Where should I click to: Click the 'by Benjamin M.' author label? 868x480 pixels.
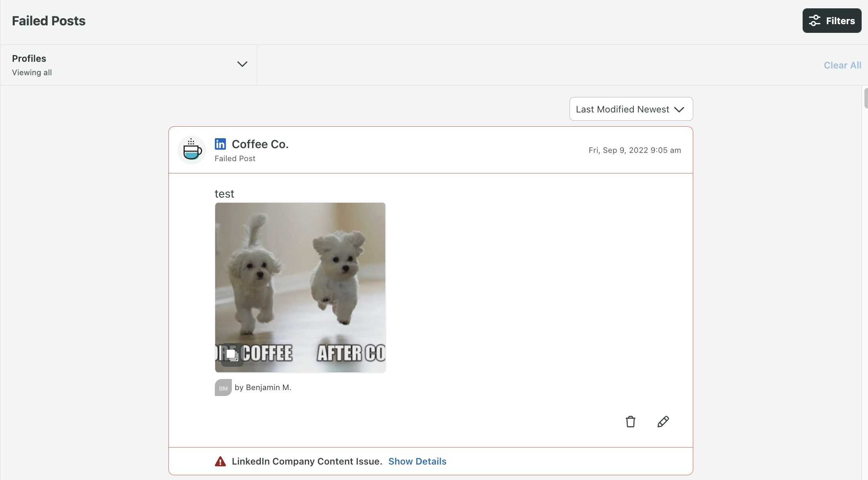(x=263, y=387)
